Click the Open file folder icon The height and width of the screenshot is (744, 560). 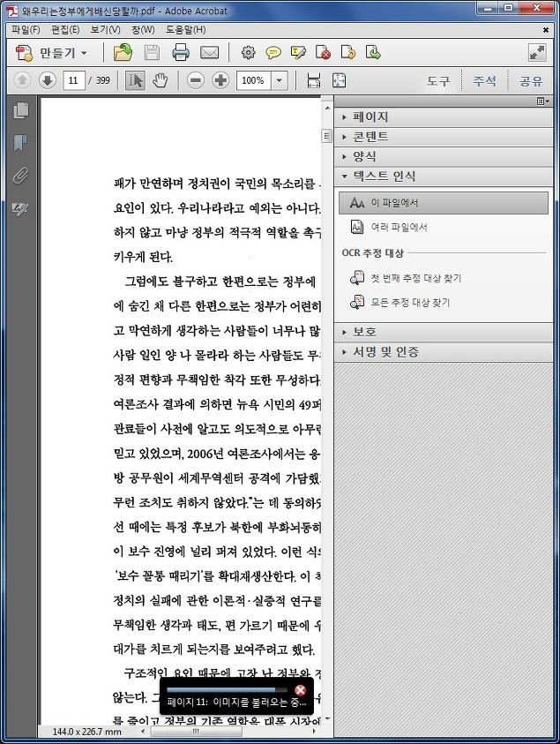123,52
